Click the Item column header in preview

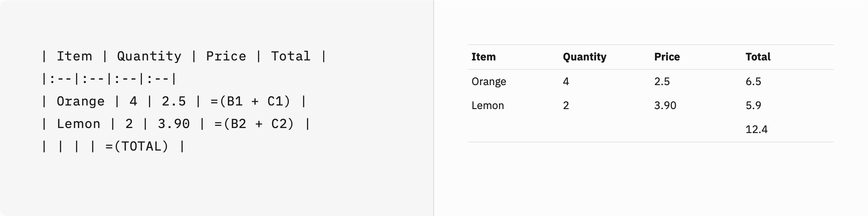483,57
